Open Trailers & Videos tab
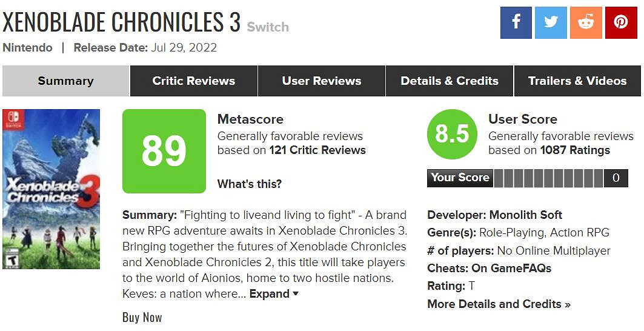 point(577,81)
